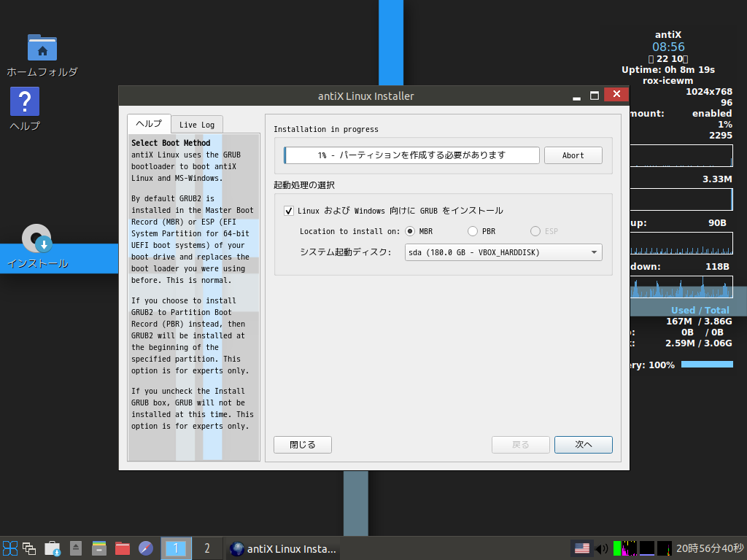This screenshot has height=560, width=747.
Task: Select PBR install location
Action: (473, 231)
